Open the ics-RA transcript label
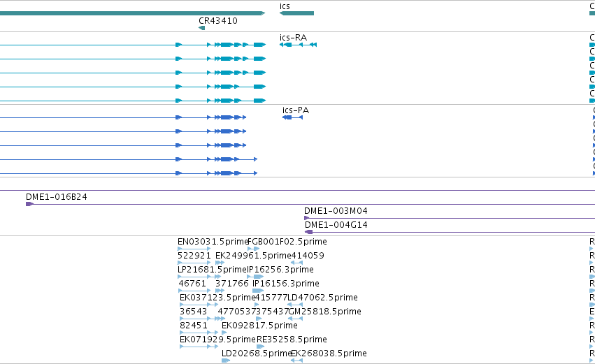The height and width of the screenshot is (364, 595). coord(294,38)
